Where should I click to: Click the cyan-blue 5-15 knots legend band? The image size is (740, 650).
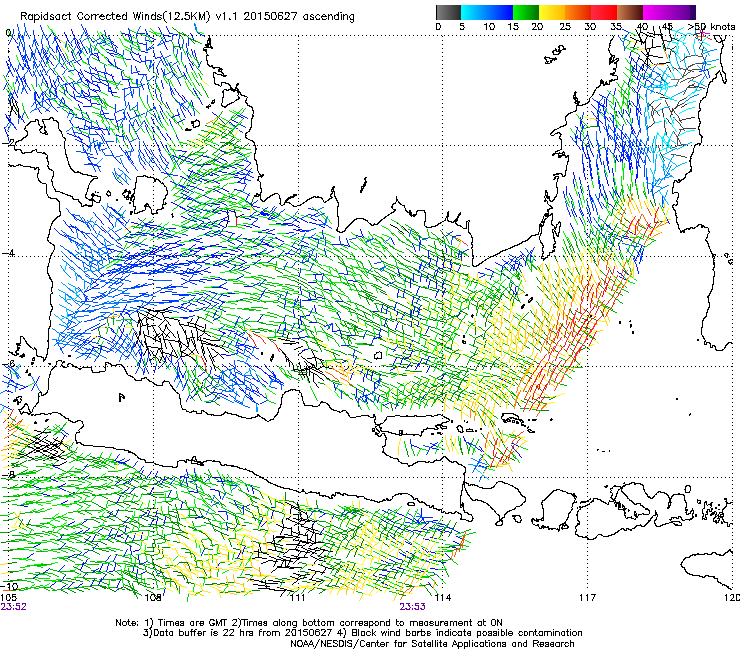(x=487, y=12)
